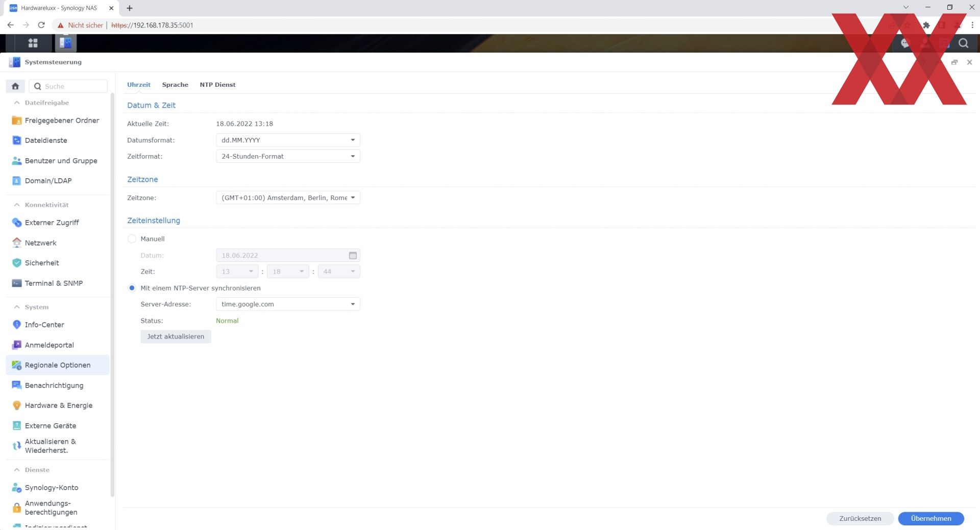This screenshot has height=530, width=980.
Task: Click the Nicht sicher warning
Action: tap(80, 25)
